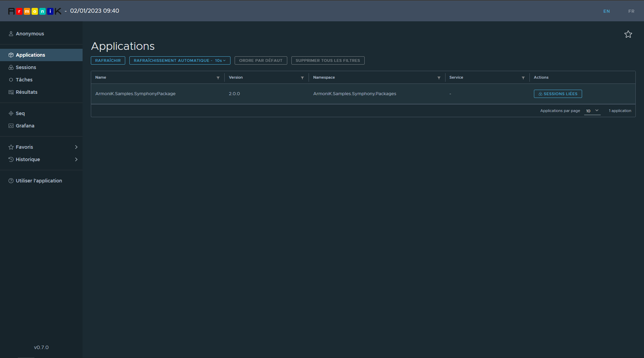644x358 pixels.
Task: Click the Seq icon in the sidebar
Action: tap(11, 113)
